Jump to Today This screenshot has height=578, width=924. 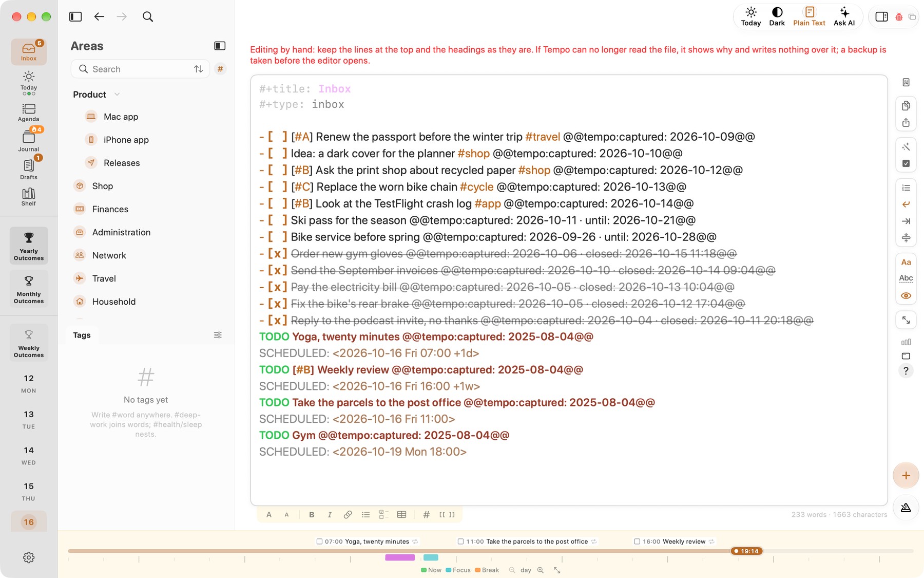tap(750, 16)
